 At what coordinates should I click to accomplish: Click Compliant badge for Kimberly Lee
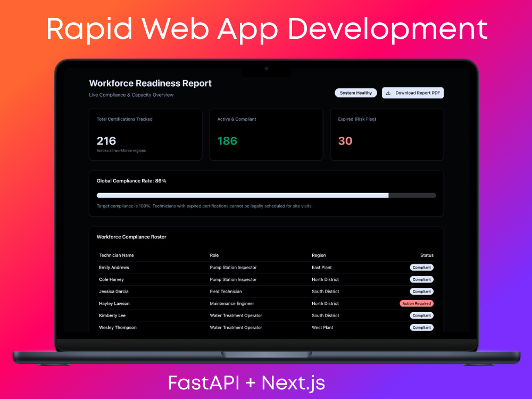[x=421, y=315]
